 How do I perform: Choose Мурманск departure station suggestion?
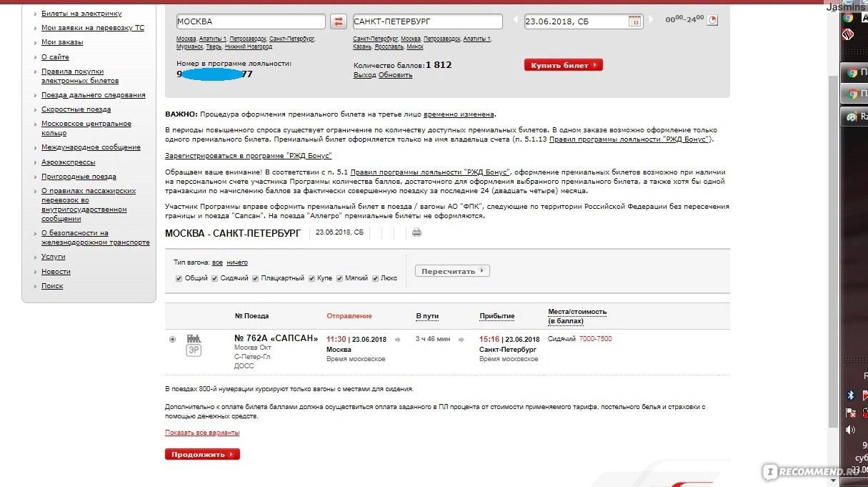pos(189,47)
